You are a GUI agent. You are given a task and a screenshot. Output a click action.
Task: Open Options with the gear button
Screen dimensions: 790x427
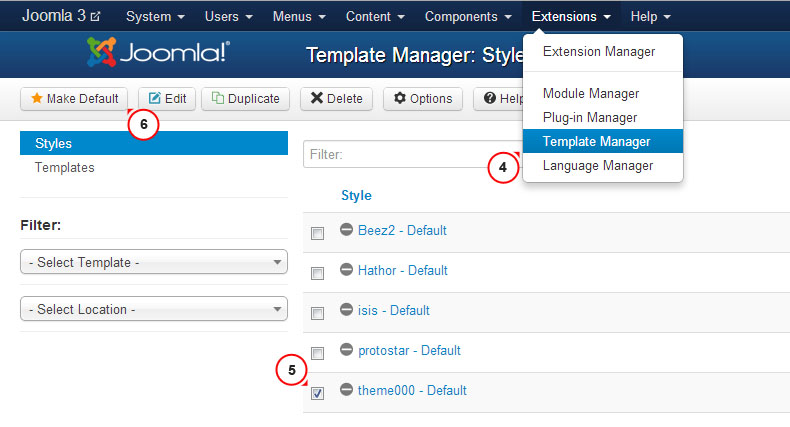click(423, 99)
